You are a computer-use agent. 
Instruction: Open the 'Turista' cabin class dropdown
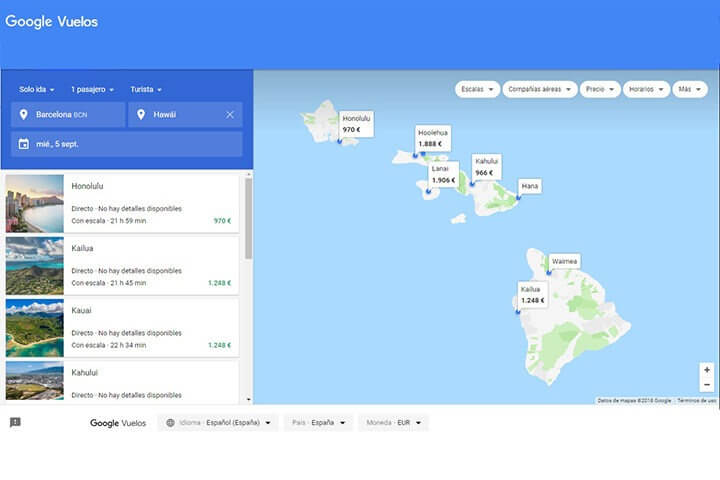[x=146, y=90]
